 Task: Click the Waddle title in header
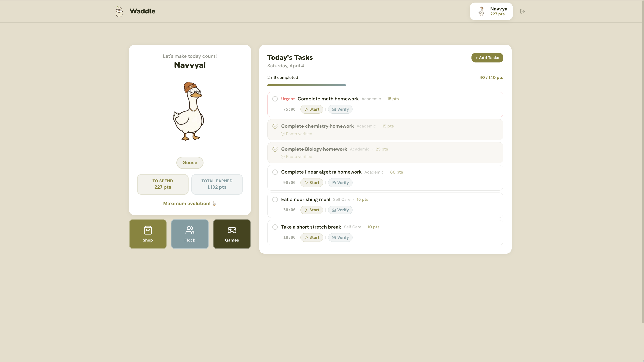pos(142,11)
